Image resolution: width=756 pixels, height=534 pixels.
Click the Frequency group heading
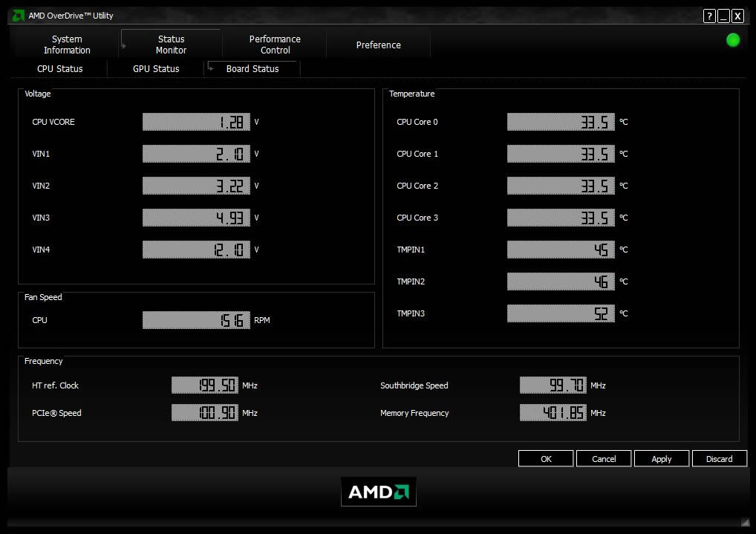pos(43,361)
